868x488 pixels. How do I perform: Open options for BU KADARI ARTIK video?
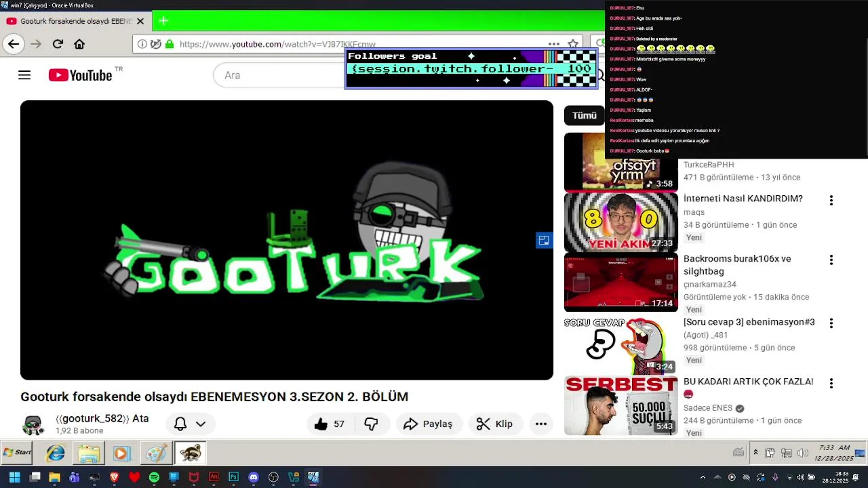coord(831,384)
